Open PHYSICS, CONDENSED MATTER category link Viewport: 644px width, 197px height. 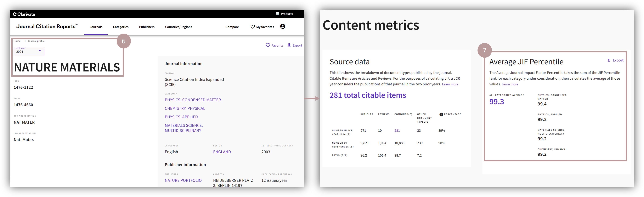(x=193, y=100)
